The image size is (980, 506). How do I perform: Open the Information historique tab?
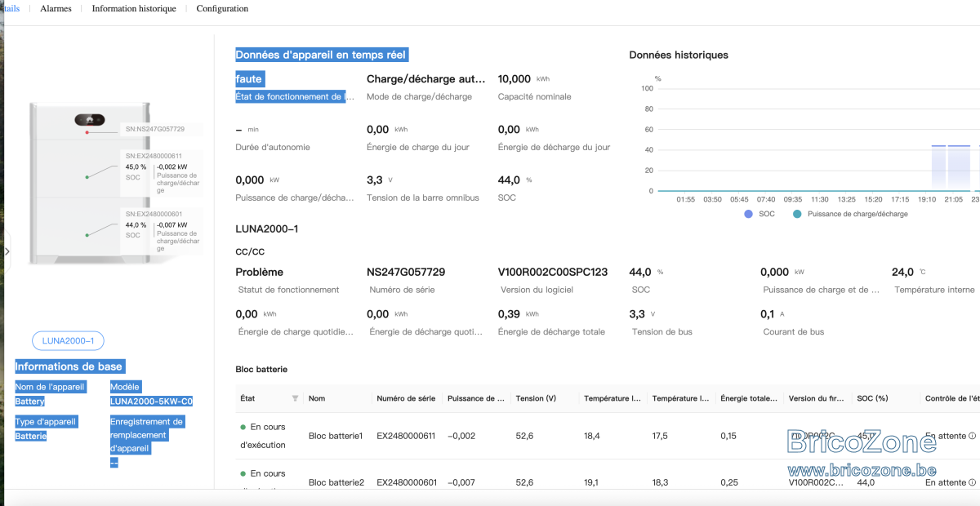134,9
